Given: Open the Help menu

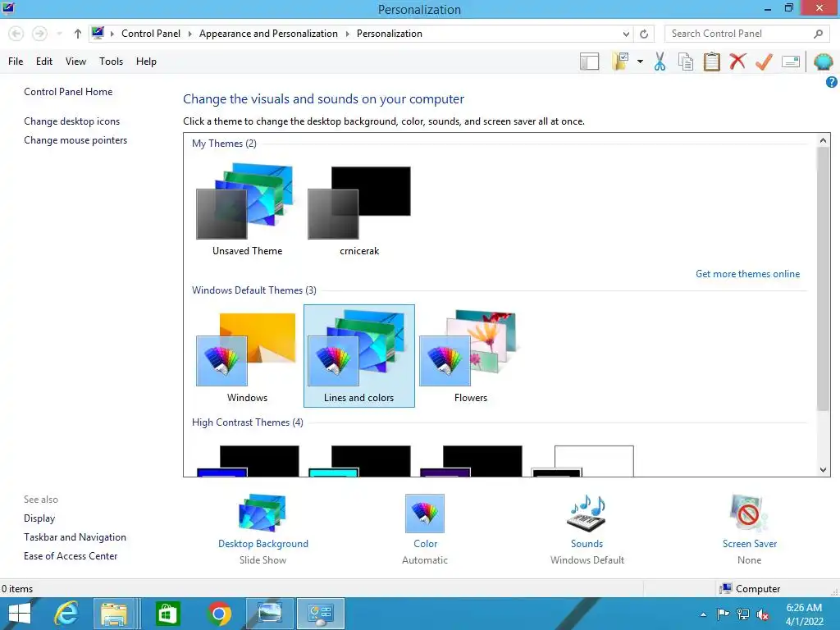Looking at the screenshot, I should 146,61.
